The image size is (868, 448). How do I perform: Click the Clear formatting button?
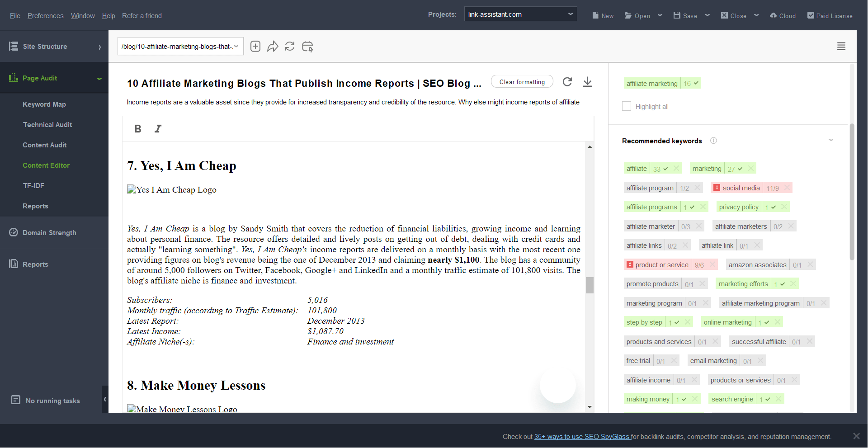pos(522,82)
